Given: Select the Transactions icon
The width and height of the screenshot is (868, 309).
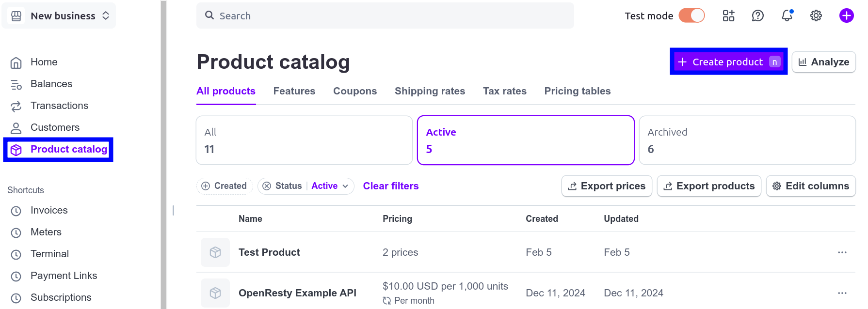Looking at the screenshot, I should tap(16, 106).
